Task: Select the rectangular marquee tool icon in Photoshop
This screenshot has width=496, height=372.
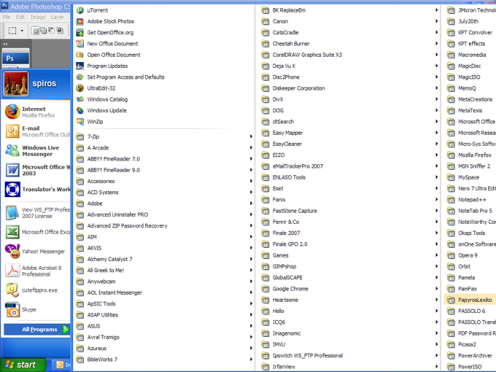Action: (12, 31)
